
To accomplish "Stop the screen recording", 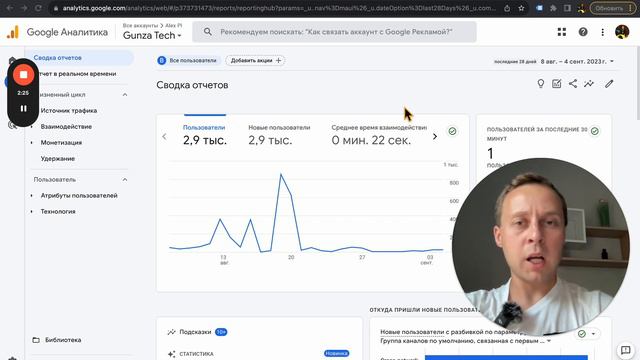I will click(x=23, y=75).
